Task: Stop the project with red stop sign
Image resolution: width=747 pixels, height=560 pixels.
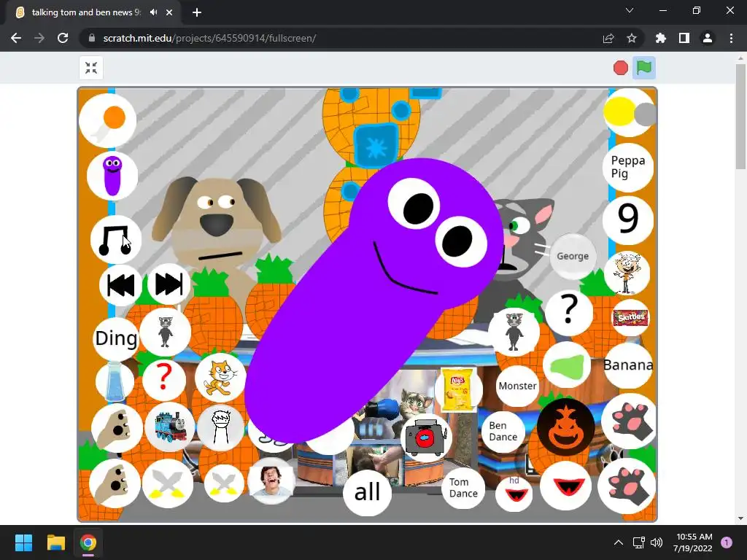Action: pyautogui.click(x=620, y=68)
